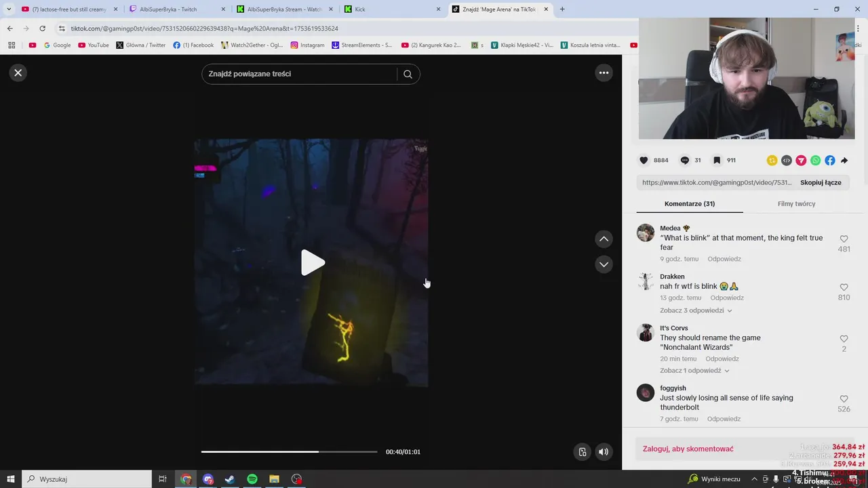
Task: Open the Watch2Gether bookmark
Action: [252, 45]
